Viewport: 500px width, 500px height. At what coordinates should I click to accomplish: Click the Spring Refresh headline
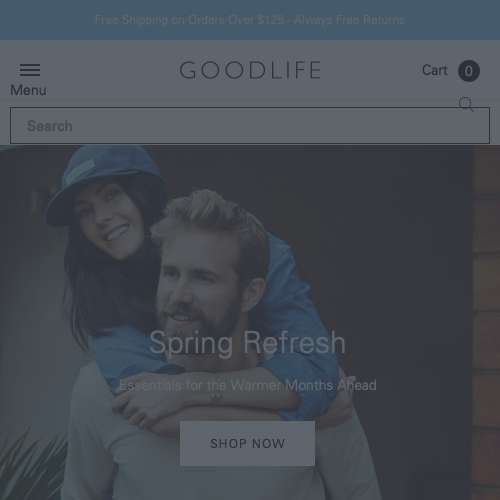coord(247,343)
